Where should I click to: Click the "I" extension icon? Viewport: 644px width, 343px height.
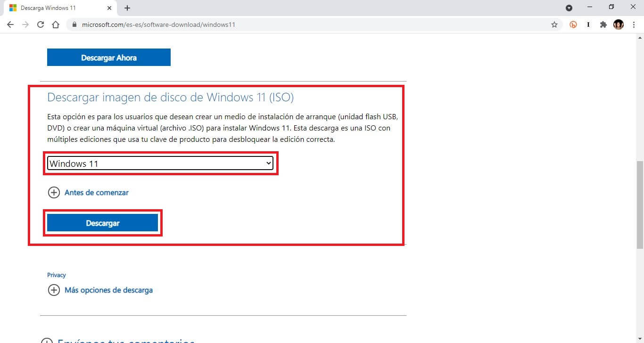coord(588,24)
